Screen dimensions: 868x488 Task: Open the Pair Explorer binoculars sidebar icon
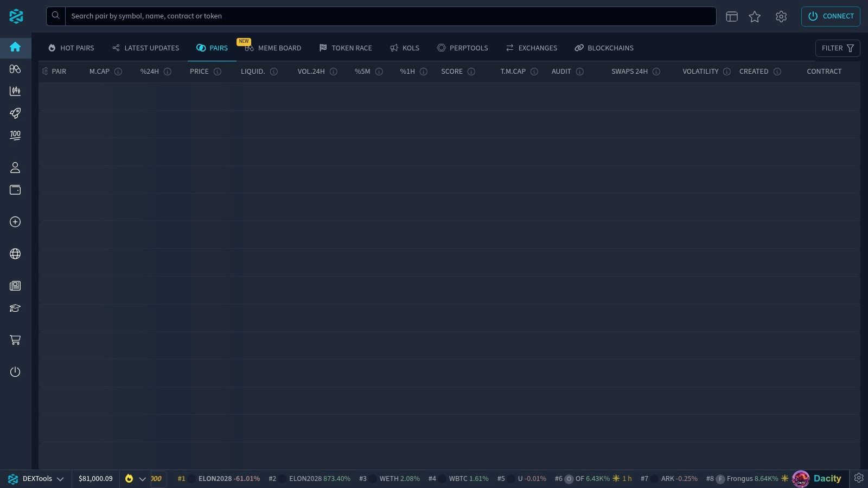[x=15, y=69]
